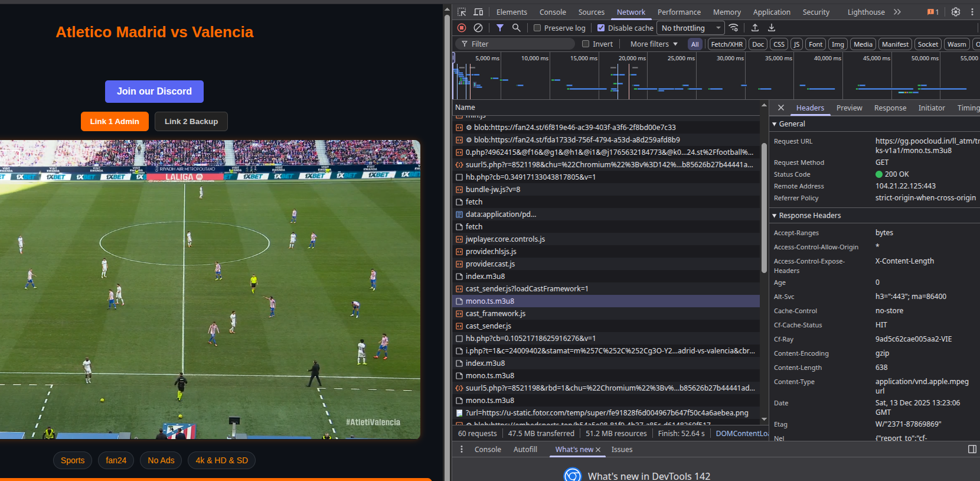Image resolution: width=980 pixels, height=481 pixels.
Task: Open network search magnifier icon
Action: 517,28
